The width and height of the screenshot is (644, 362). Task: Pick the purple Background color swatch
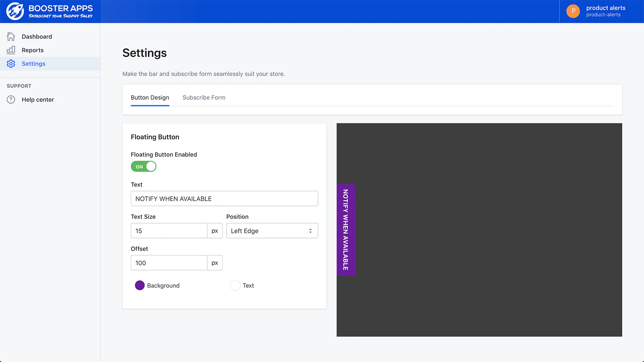(140, 286)
